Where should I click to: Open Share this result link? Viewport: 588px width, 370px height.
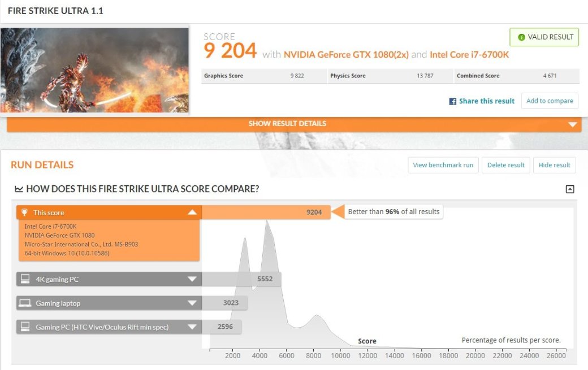[487, 101]
